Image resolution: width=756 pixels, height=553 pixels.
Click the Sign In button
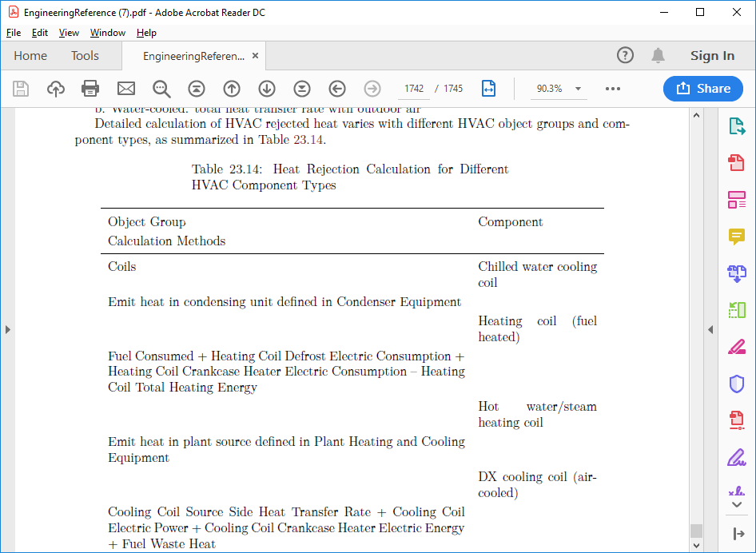click(x=712, y=56)
